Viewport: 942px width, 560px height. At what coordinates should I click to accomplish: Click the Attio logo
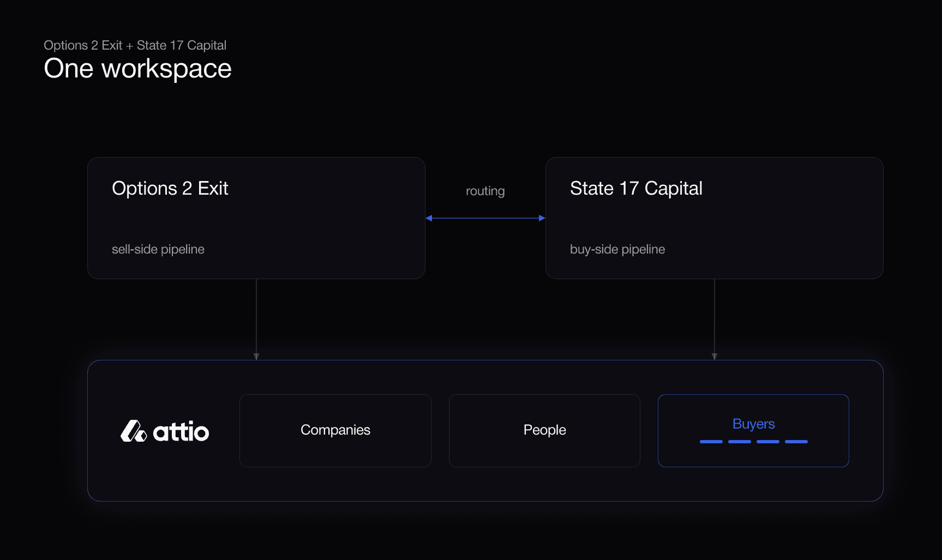[165, 431]
